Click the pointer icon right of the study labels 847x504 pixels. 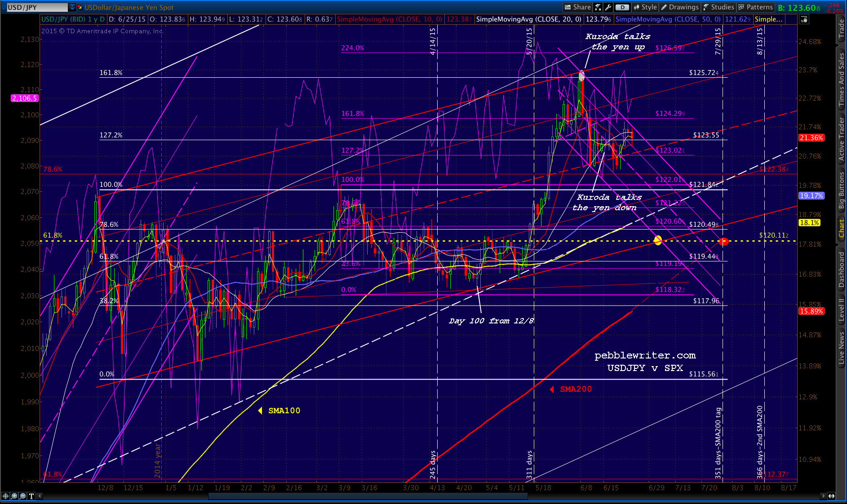[804, 19]
